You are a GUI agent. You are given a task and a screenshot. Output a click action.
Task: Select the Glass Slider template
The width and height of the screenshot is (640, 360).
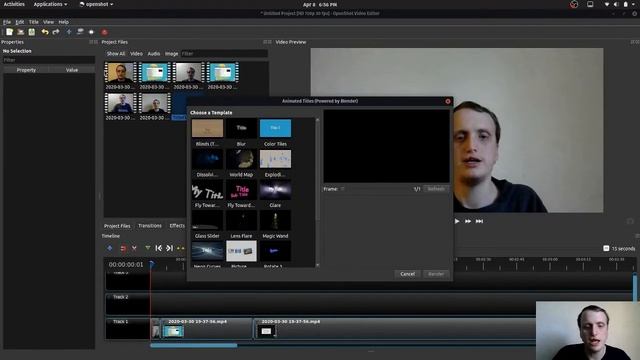[207, 220]
